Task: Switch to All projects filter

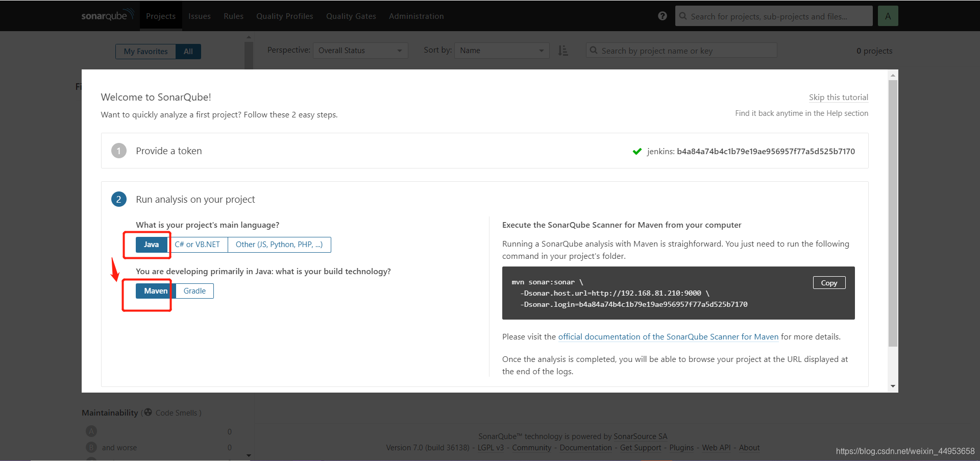Action: point(188,52)
